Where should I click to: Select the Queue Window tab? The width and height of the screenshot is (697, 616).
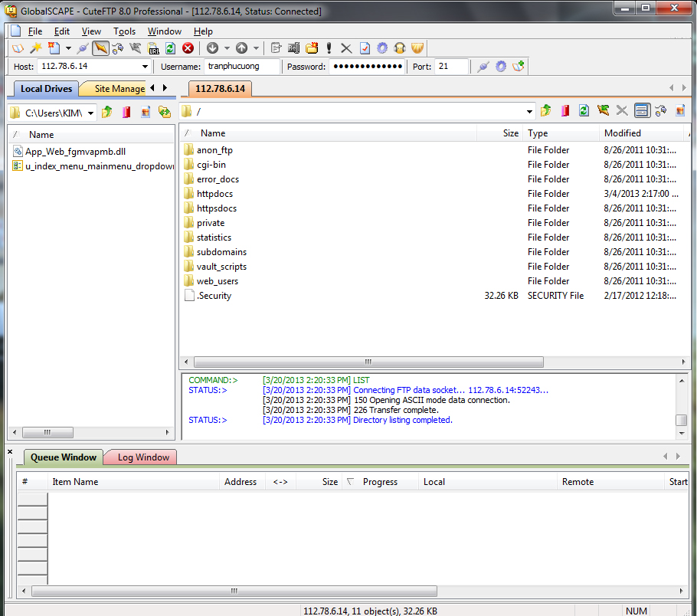click(63, 457)
